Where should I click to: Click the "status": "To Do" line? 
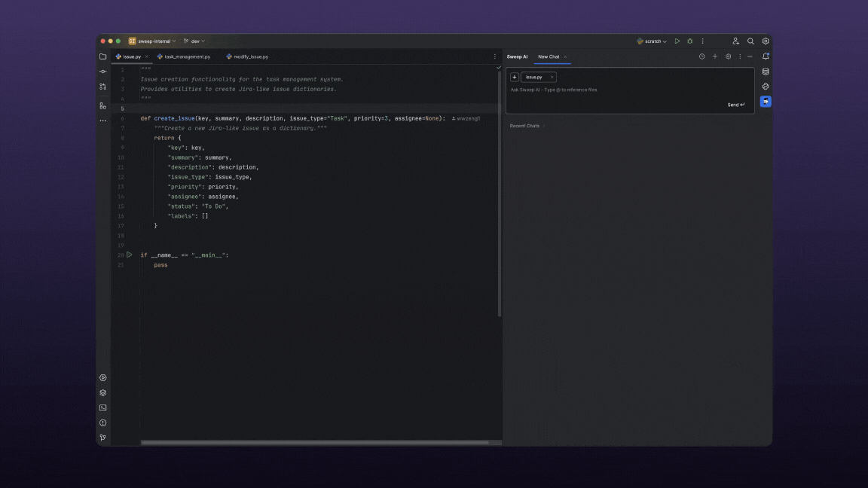pyautogui.click(x=198, y=206)
